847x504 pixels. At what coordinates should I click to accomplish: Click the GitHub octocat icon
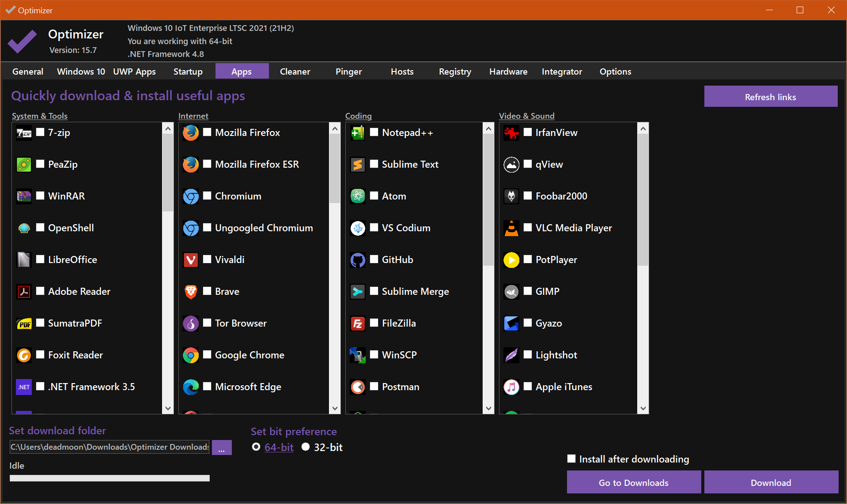pos(358,260)
